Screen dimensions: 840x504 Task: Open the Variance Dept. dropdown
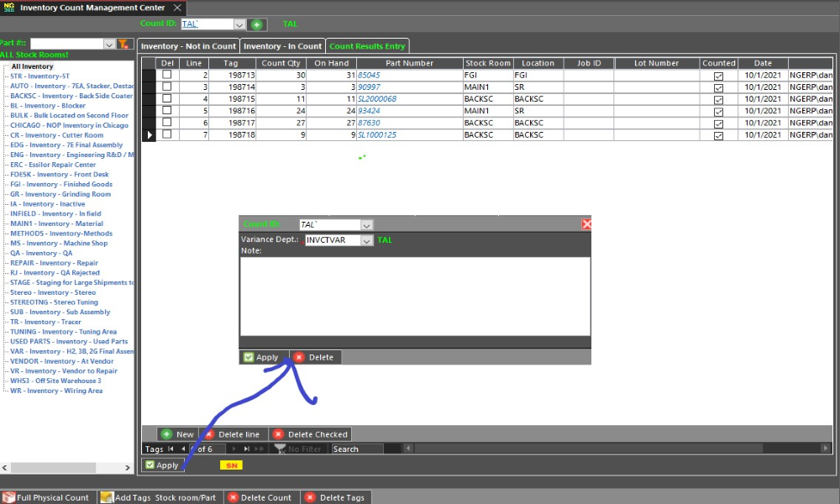tap(366, 240)
